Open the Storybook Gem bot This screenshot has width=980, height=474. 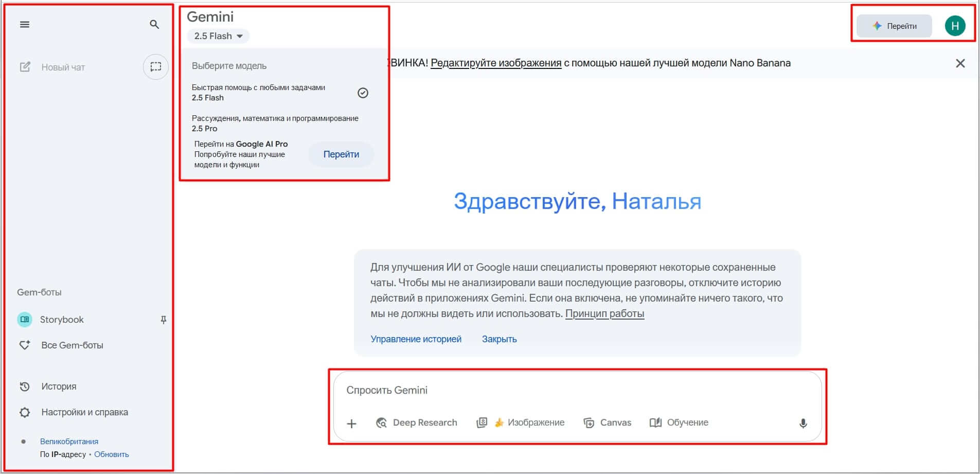click(x=62, y=320)
